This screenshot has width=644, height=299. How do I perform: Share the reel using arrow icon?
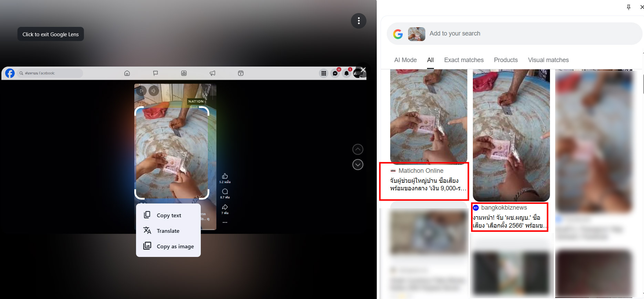[225, 207]
